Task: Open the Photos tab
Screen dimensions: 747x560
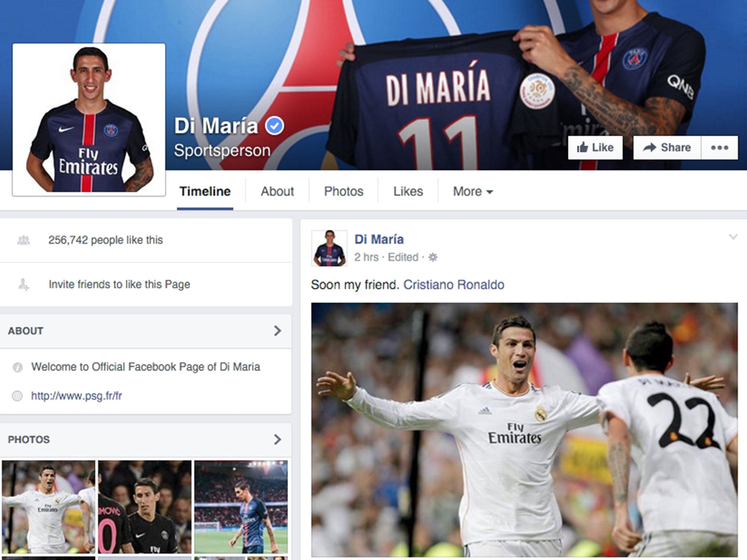Action: click(344, 192)
